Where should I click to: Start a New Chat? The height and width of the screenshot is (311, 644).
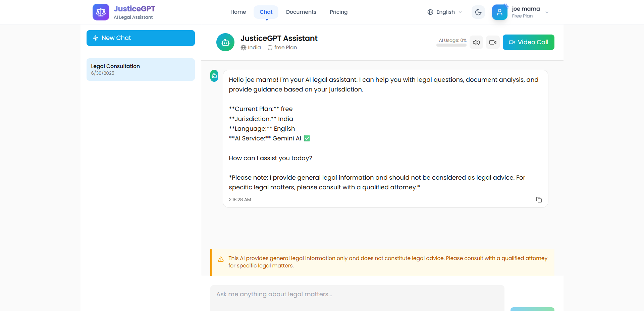click(141, 38)
